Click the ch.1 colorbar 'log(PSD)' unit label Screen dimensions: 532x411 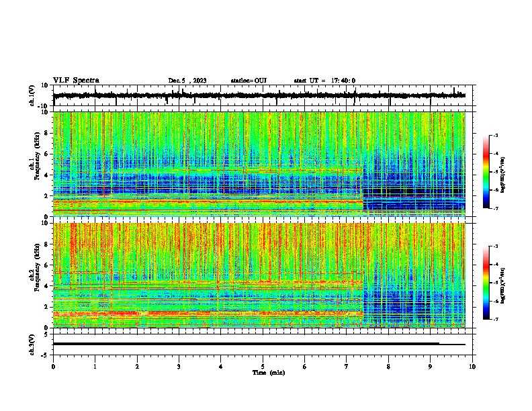[x=502, y=175]
